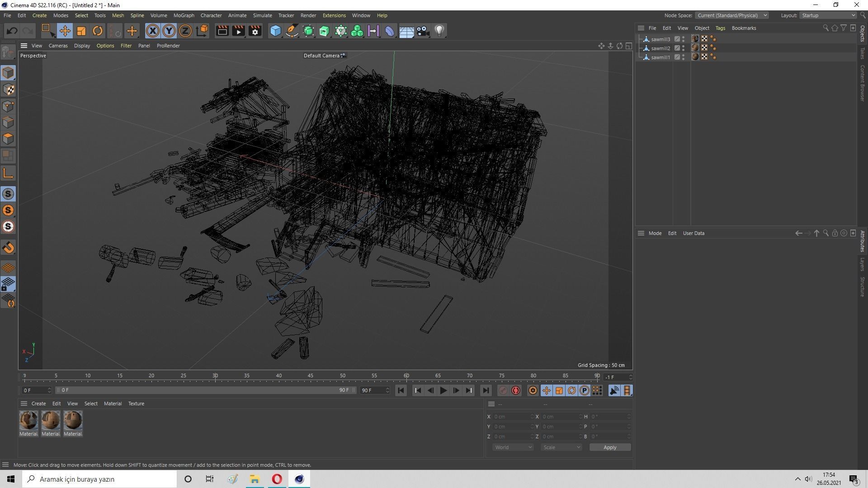Activate the Move tool
The height and width of the screenshot is (488, 868).
(x=65, y=31)
